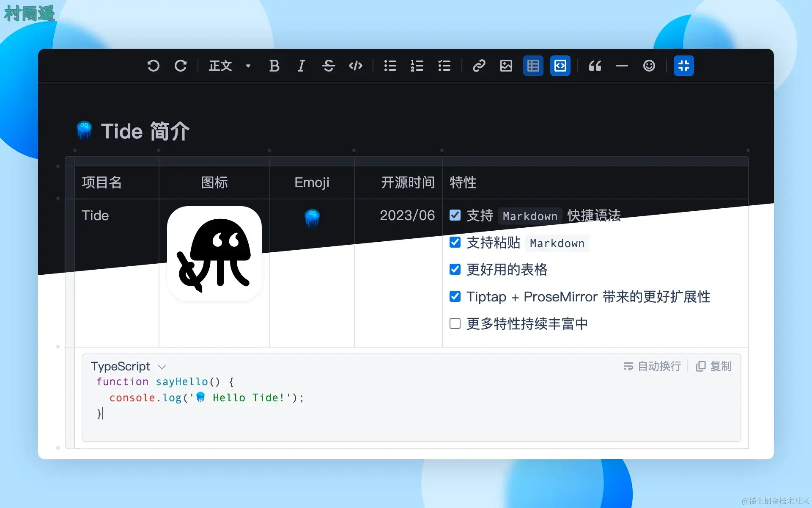Viewport: 812px width, 508px height.
Task: Open the emoji picker
Action: [x=649, y=66]
